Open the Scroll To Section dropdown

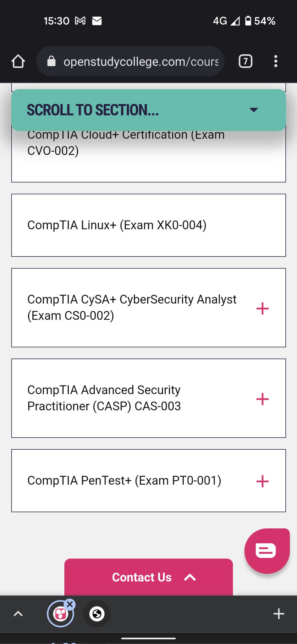[148, 110]
